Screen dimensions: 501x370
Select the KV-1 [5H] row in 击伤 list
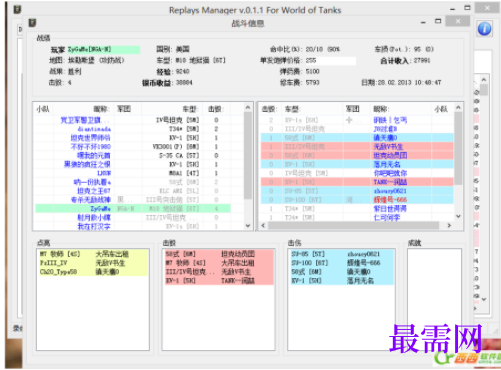pyautogui.click(x=341, y=281)
